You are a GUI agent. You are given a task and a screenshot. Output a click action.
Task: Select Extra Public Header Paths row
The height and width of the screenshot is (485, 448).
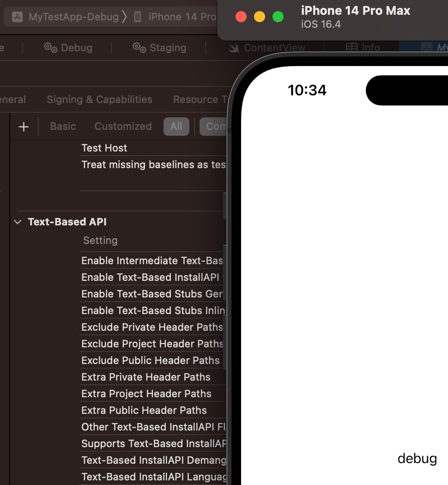click(153, 411)
